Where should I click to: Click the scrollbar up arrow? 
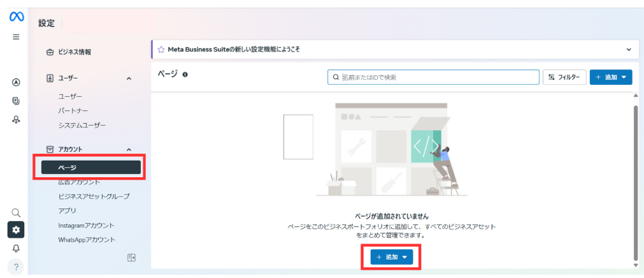636,96
